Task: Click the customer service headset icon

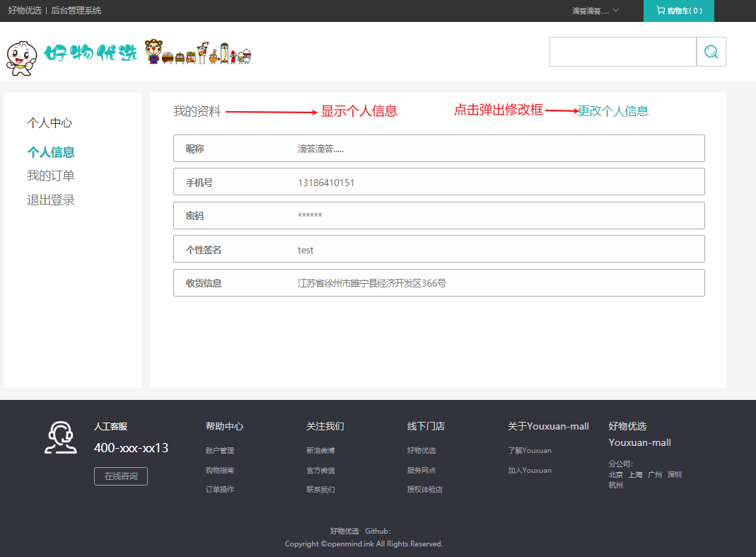Action: tap(61, 438)
